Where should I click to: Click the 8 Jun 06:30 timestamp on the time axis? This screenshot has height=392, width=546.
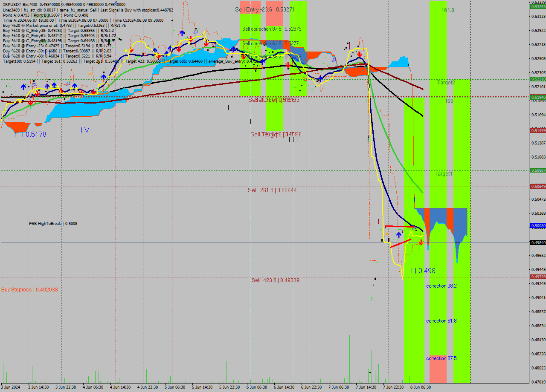[x=420, y=388]
